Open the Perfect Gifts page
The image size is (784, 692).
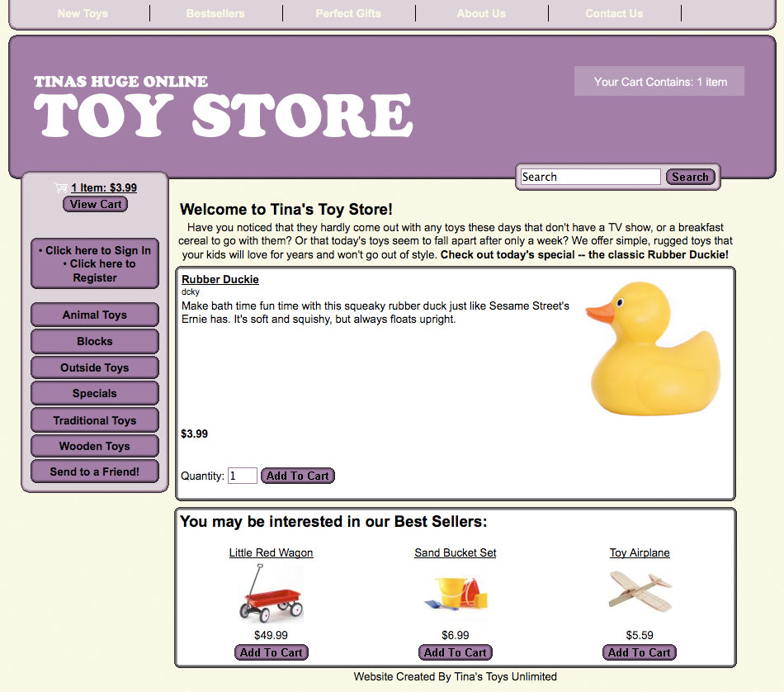(348, 13)
